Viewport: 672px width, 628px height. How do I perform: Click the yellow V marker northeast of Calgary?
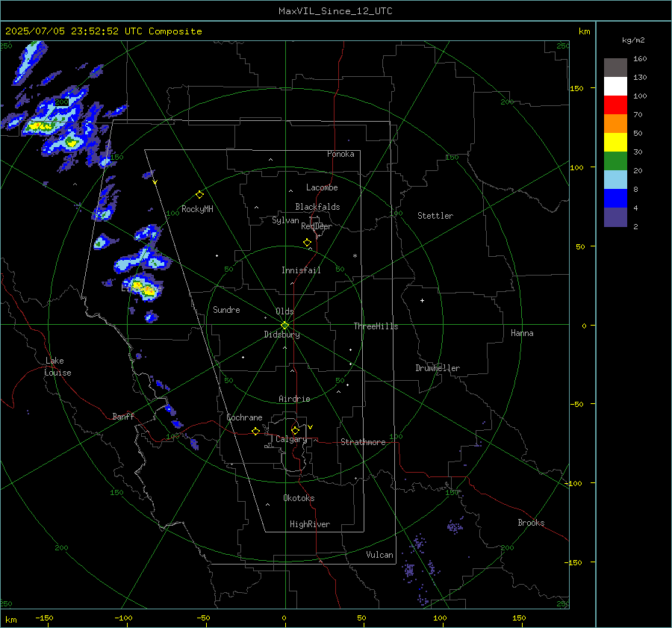pos(311,427)
